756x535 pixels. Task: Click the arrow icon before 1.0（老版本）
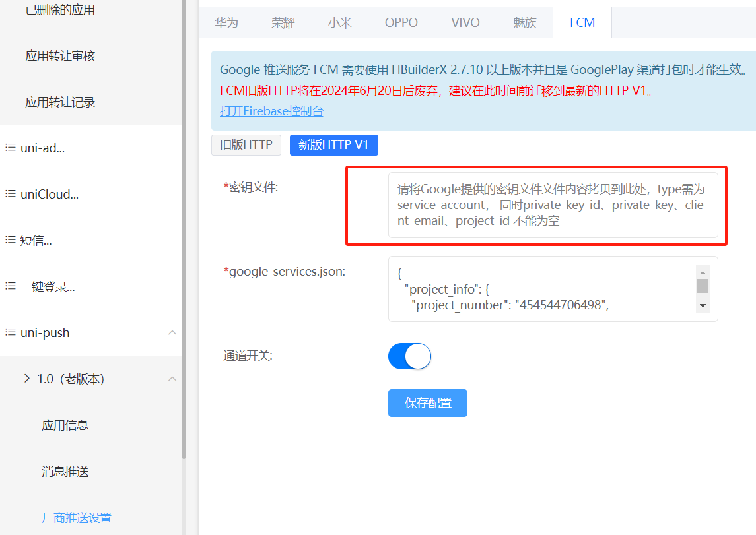(x=27, y=379)
